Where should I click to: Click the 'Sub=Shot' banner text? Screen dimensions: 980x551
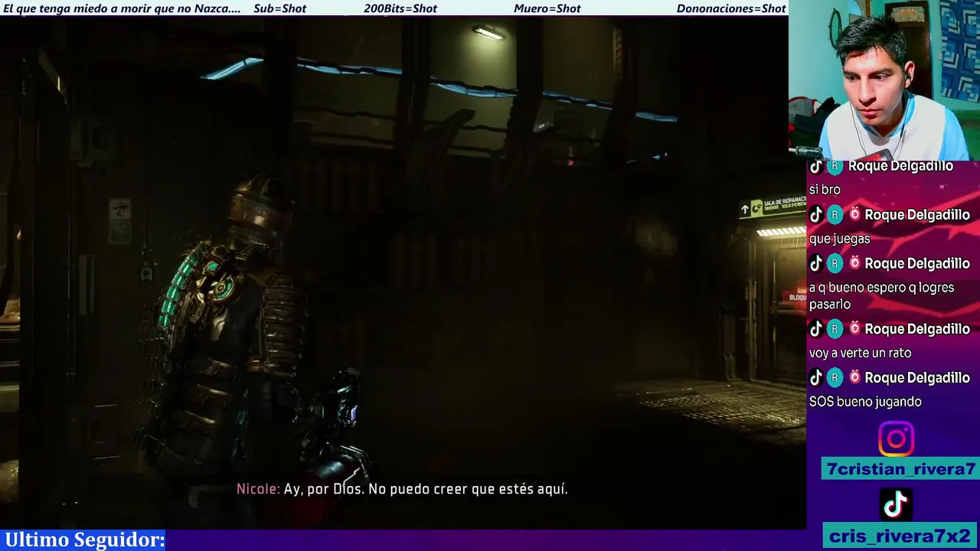[x=279, y=8]
